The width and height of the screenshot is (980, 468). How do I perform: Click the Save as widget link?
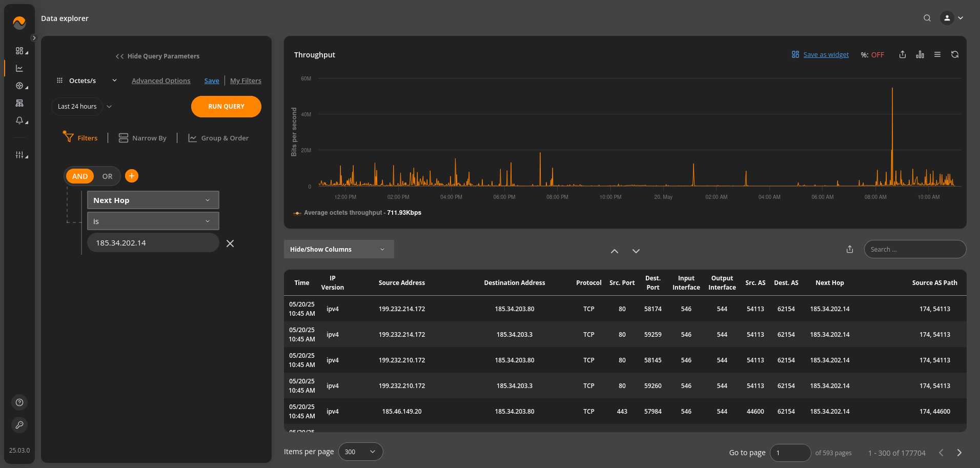click(825, 55)
